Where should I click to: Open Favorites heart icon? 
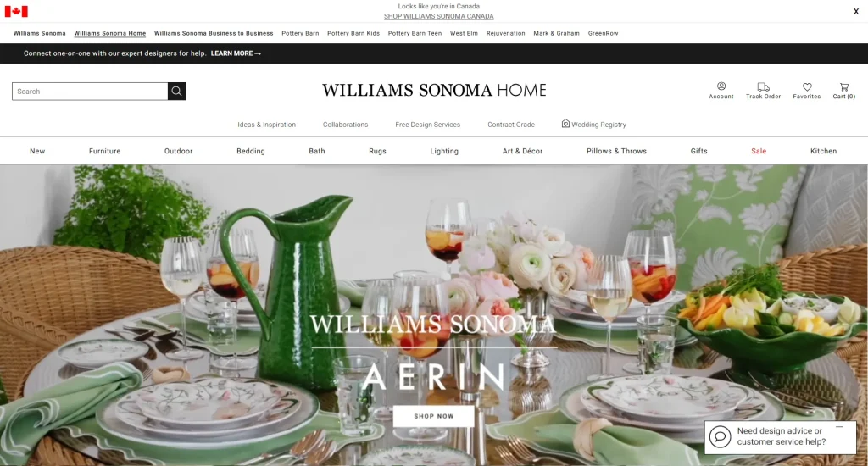click(807, 87)
